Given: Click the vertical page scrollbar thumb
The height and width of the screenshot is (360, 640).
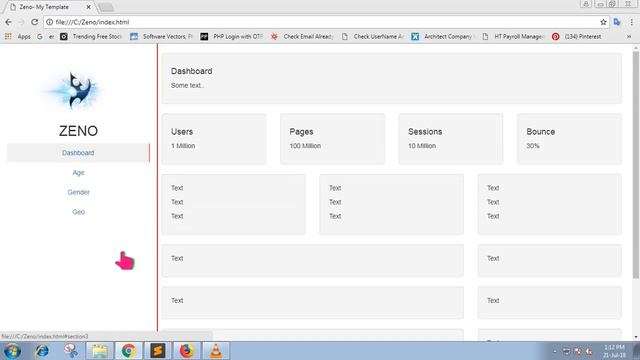Looking at the screenshot, I should point(636,165).
